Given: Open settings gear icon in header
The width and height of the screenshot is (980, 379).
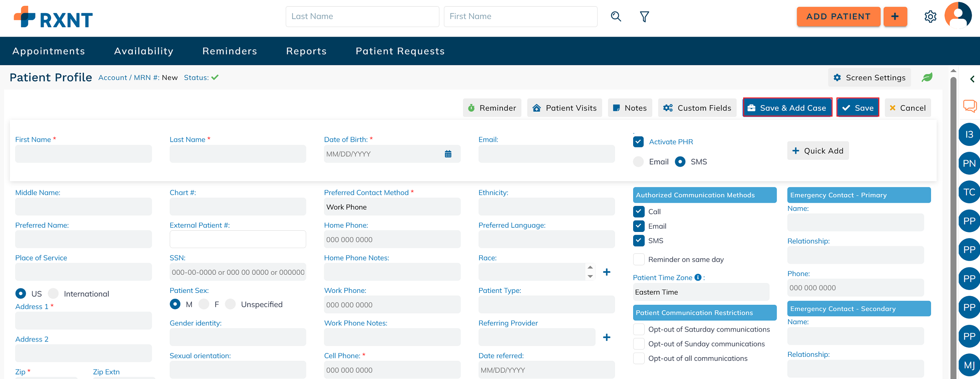Looking at the screenshot, I should (x=930, y=16).
